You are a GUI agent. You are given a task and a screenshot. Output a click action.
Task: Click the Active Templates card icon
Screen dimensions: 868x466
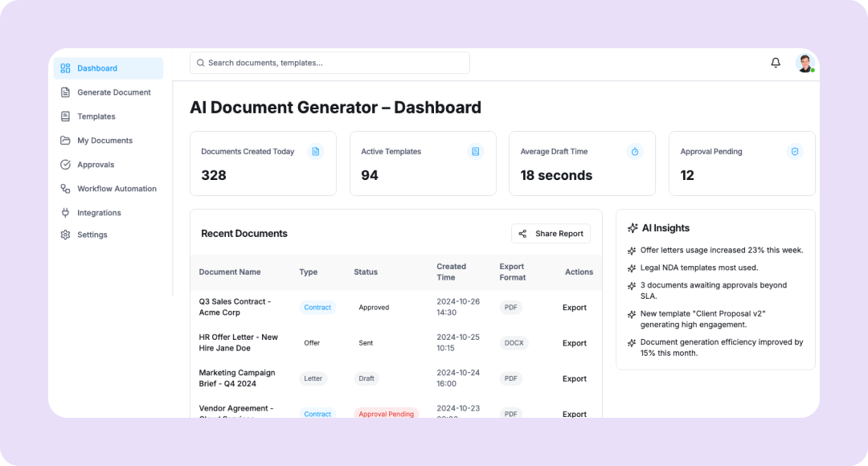click(x=475, y=151)
